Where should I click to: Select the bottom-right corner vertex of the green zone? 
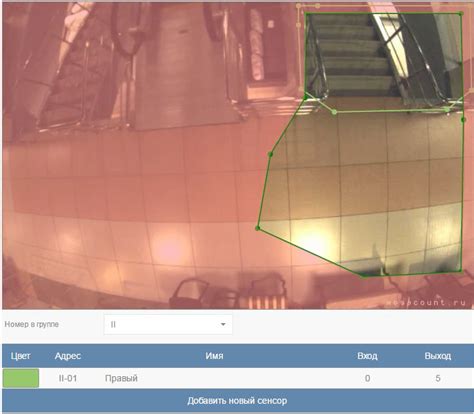[460, 270]
